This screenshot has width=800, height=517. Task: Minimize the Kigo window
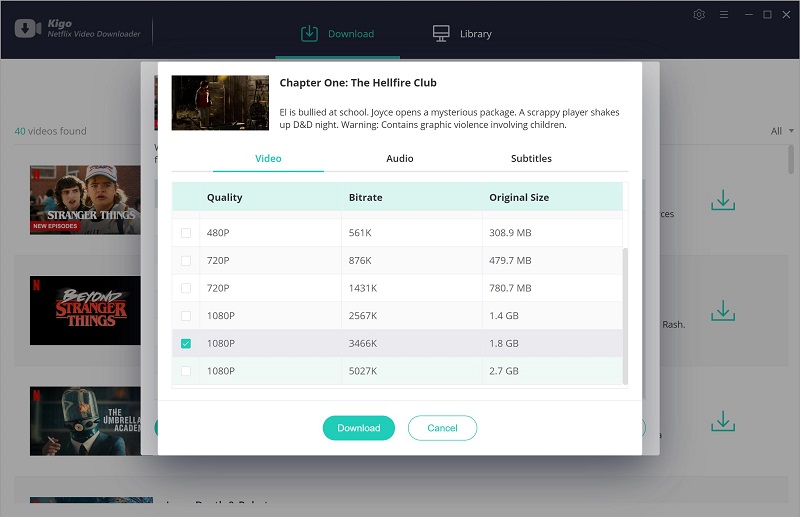(x=748, y=15)
